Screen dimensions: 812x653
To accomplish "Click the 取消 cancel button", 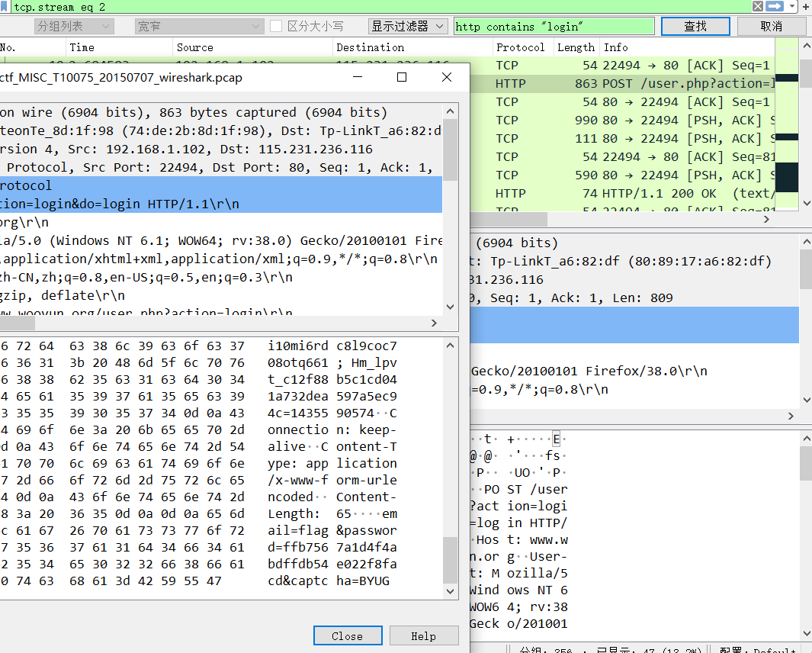I will 771,26.
